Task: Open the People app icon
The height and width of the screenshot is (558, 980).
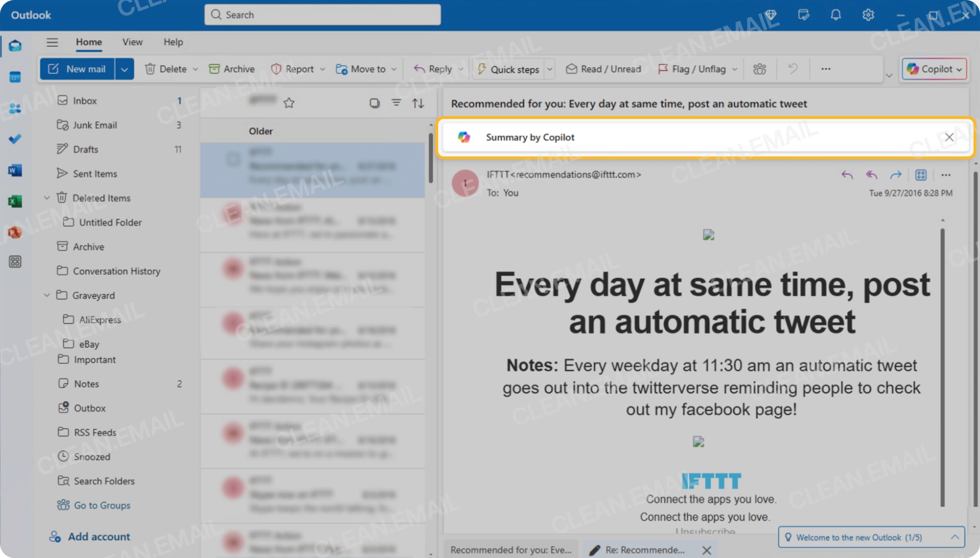Action: pyautogui.click(x=15, y=108)
